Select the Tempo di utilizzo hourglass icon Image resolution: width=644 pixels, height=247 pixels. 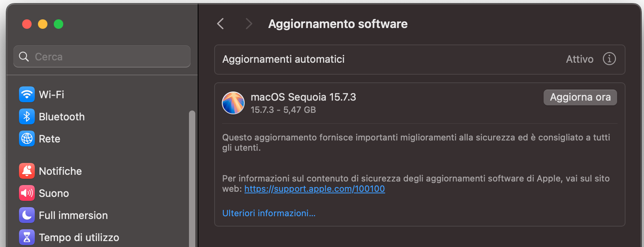point(26,237)
